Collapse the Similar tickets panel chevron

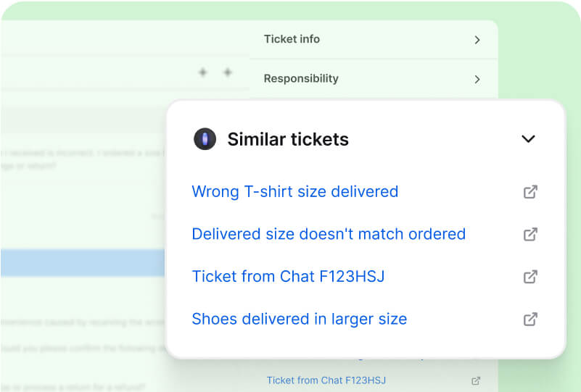point(528,139)
